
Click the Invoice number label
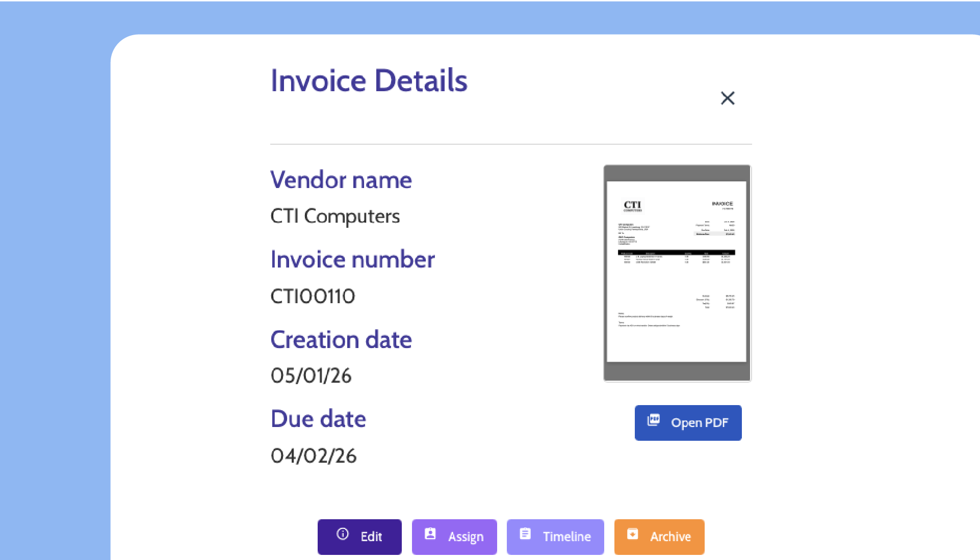coord(352,259)
